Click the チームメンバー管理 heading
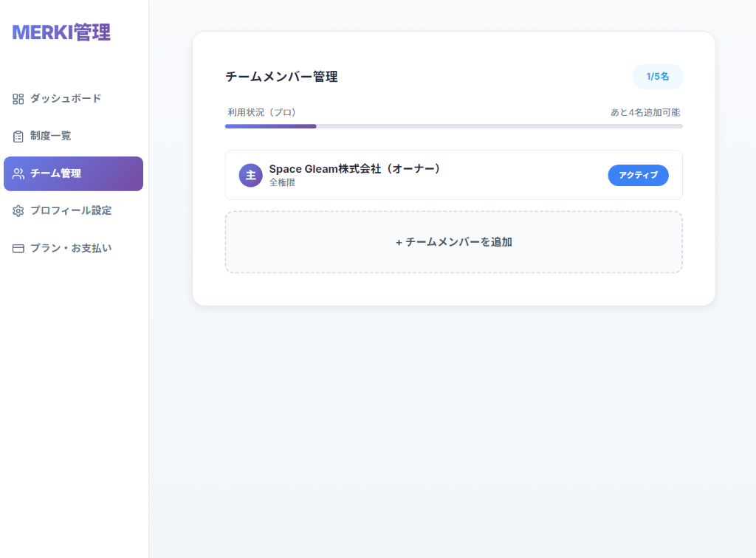The height and width of the screenshot is (558, 756). (281, 76)
